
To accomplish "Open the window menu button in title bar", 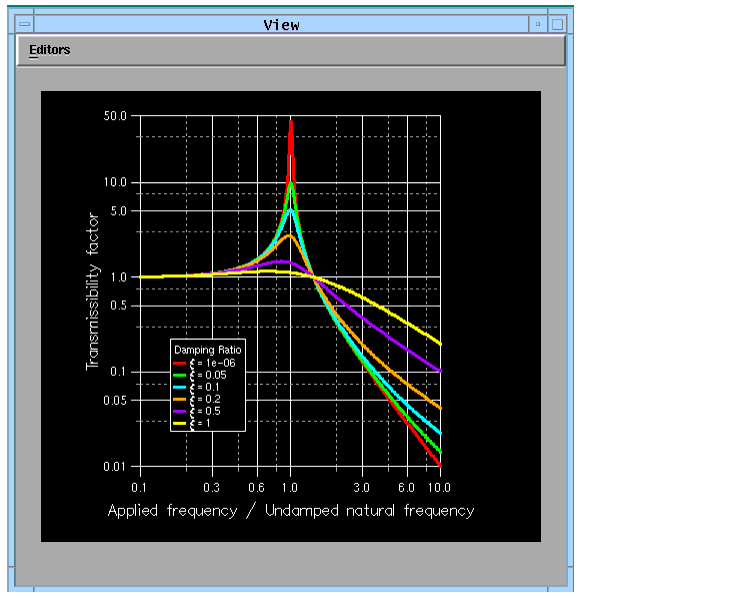I will pos(24,24).
